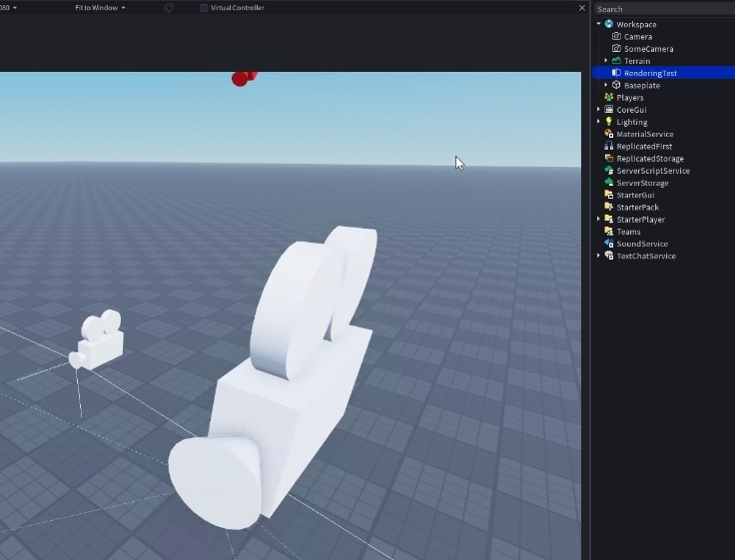Select the ReplicatedStorage label
The height and width of the screenshot is (560, 735).
pos(650,159)
